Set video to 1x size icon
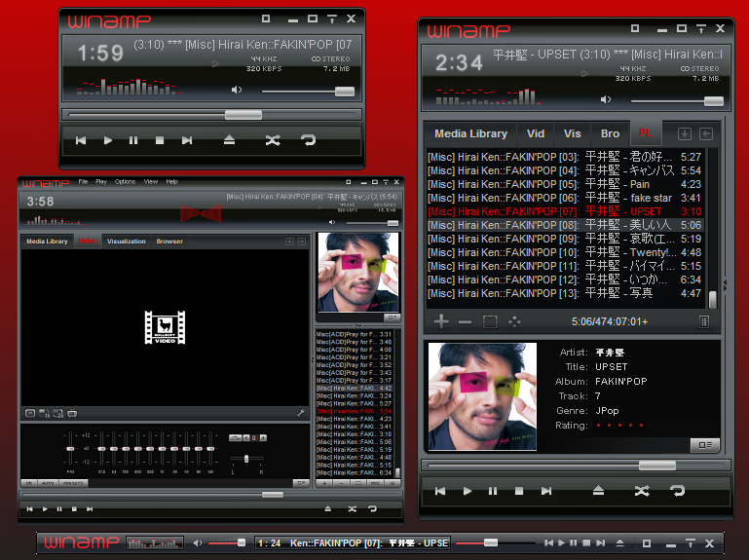Screen dimensions: 749x560 coord(45,413)
